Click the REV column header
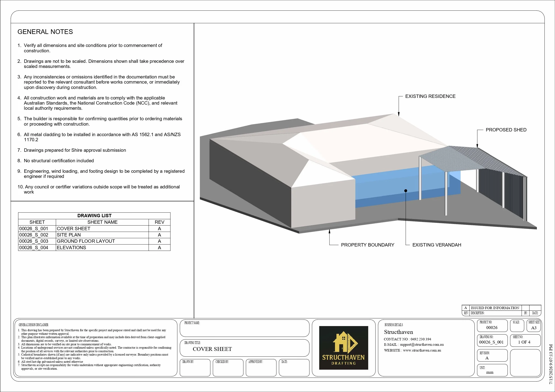Image resolution: width=555 pixels, height=392 pixels. (x=159, y=222)
